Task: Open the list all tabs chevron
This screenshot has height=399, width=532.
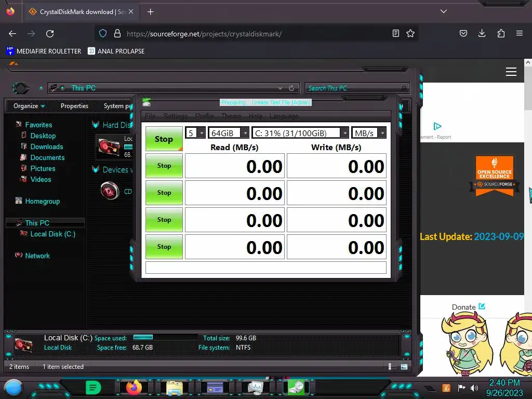Action: (444, 11)
